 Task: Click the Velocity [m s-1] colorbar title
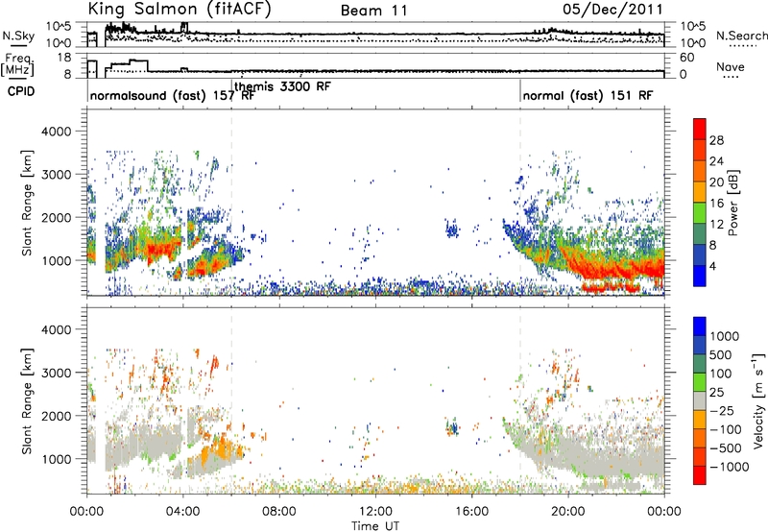click(x=758, y=400)
